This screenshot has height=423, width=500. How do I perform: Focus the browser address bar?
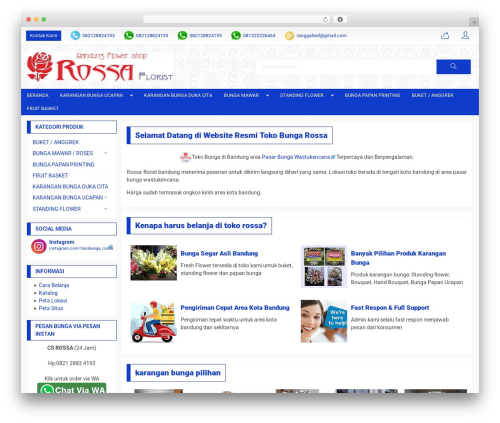pyautogui.click(x=237, y=20)
